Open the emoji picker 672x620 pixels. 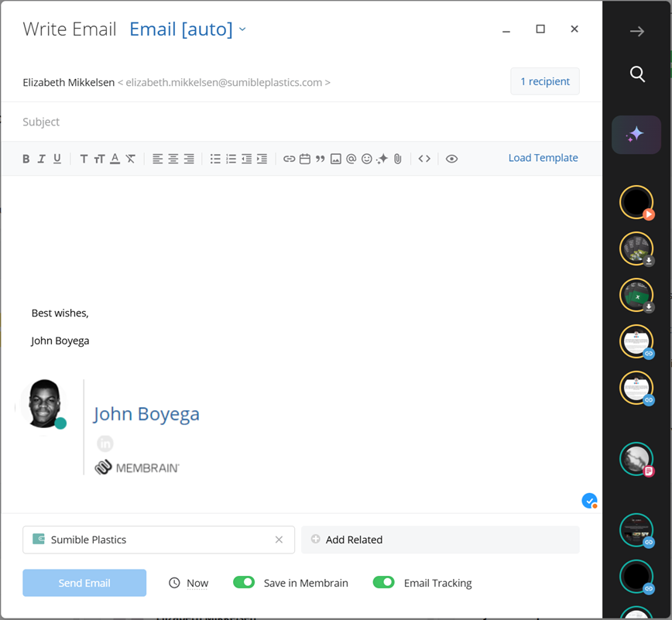click(x=367, y=159)
